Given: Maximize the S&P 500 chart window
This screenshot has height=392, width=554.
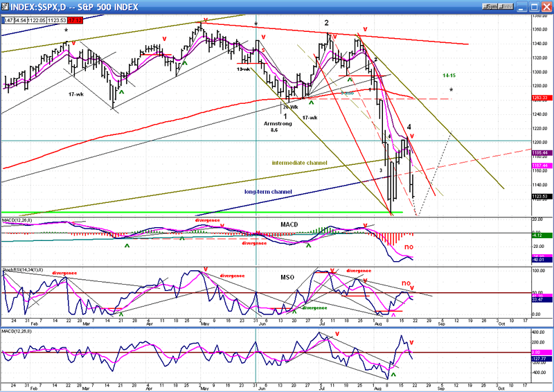Looking at the screenshot, I should click(x=534, y=6).
